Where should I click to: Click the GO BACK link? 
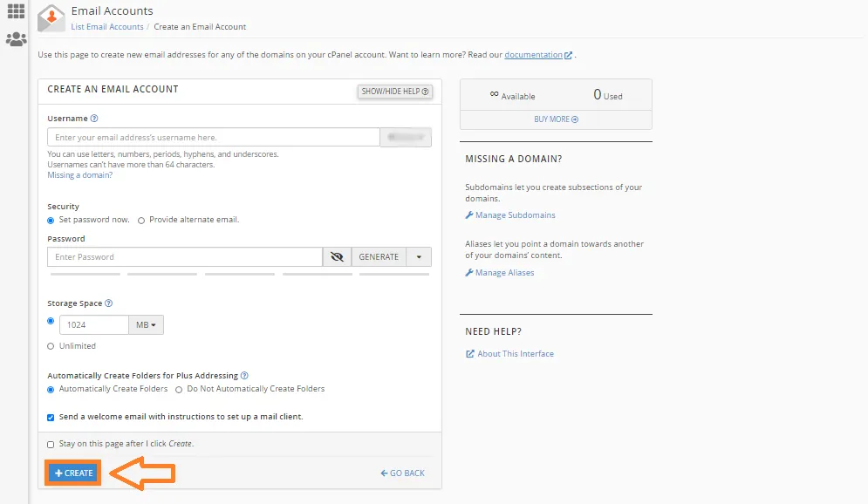tap(402, 473)
